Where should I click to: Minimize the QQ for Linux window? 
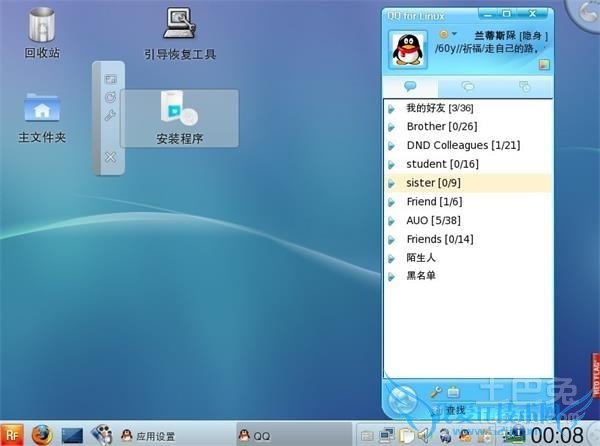point(487,15)
